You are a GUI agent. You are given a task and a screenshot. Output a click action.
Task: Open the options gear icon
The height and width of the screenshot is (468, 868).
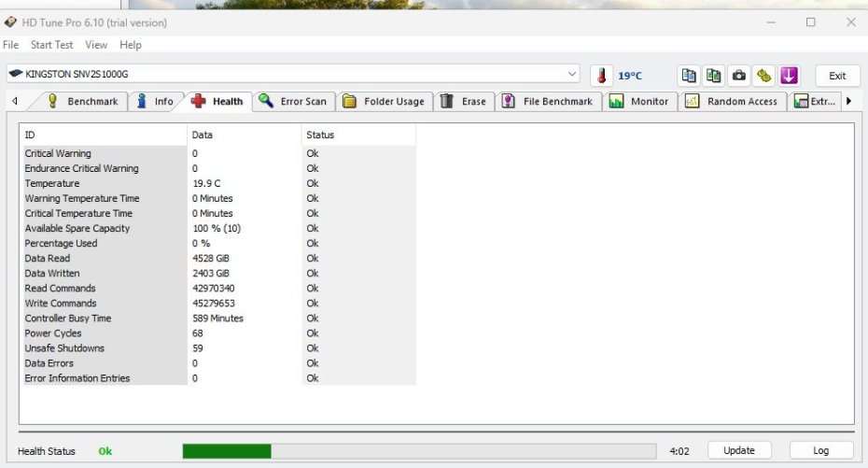pos(763,76)
